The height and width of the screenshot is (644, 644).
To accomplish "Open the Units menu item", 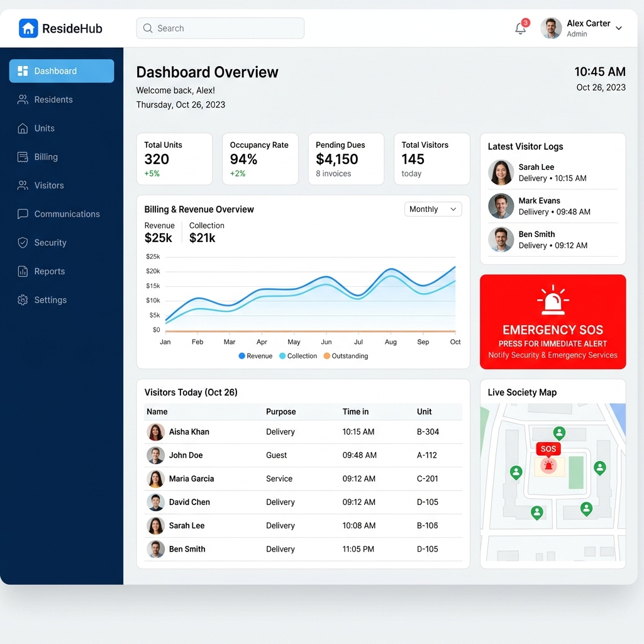I will (44, 128).
